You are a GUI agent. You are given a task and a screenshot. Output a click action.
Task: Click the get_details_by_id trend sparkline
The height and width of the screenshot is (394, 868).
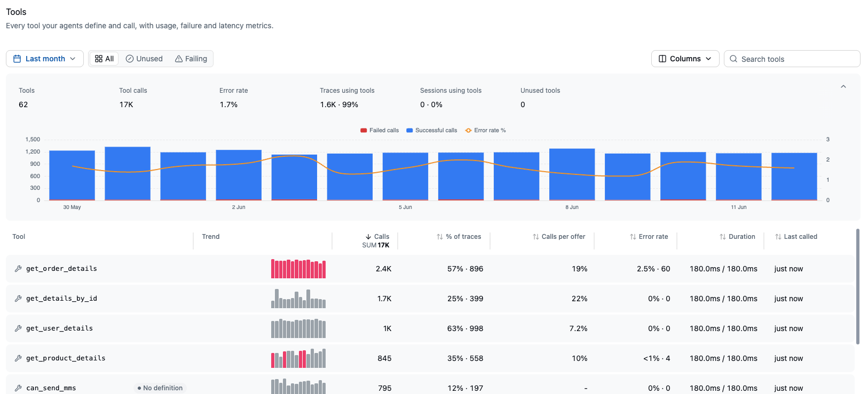pos(298,299)
